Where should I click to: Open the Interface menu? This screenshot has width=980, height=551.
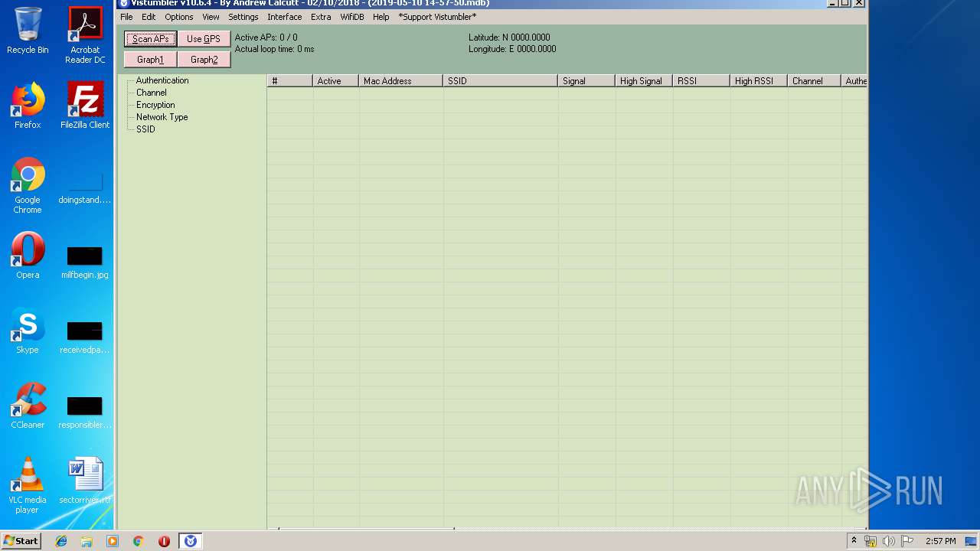285,17
